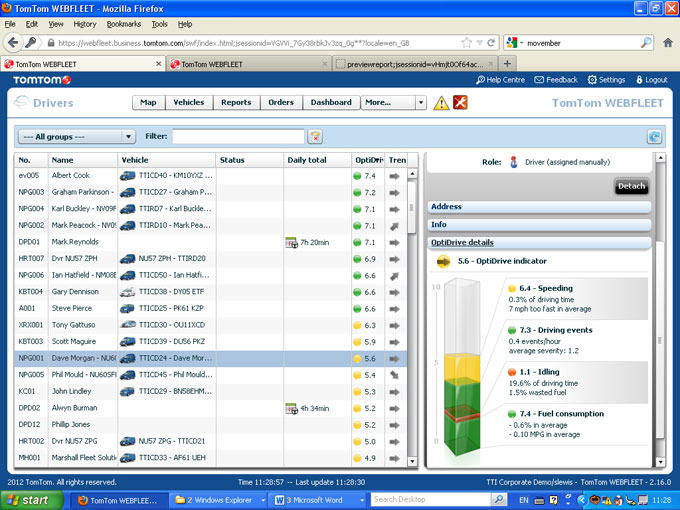Open the Windows Explorer taskbar group arrow
680x510 pixels.
263,500
